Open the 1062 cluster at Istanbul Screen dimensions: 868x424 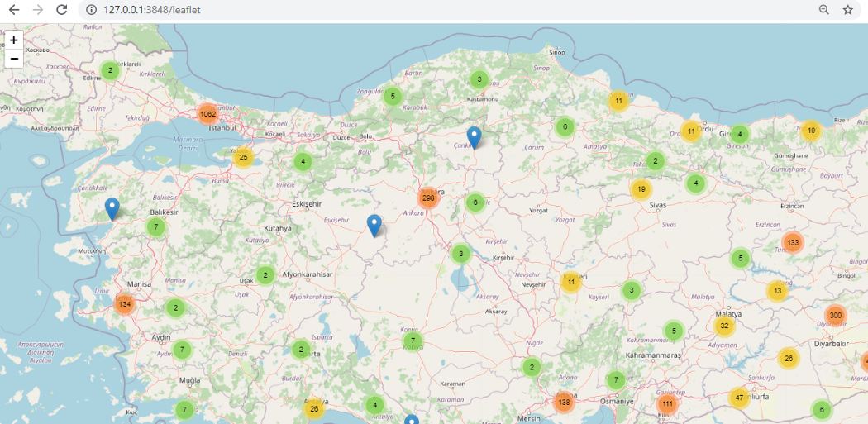[208, 114]
